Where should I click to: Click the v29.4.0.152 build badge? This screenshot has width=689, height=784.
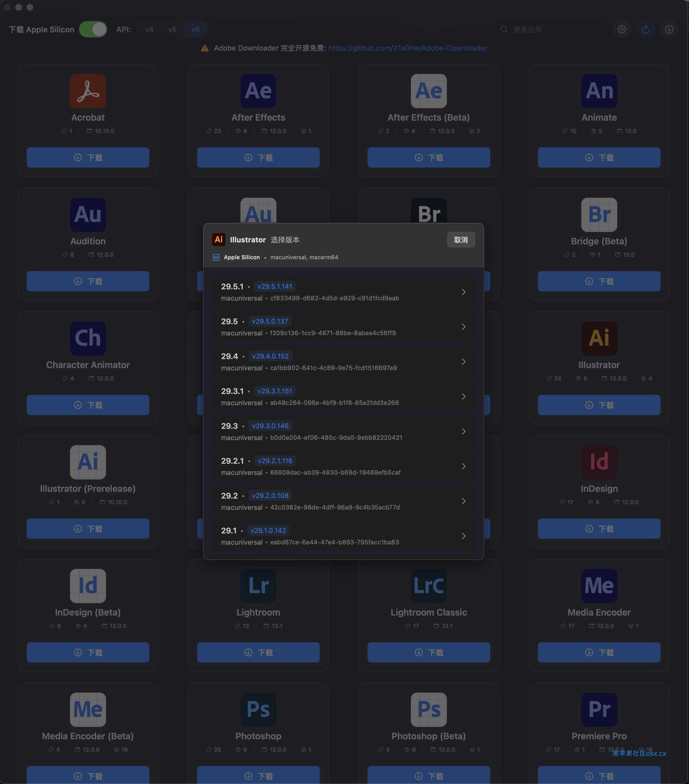pos(271,356)
